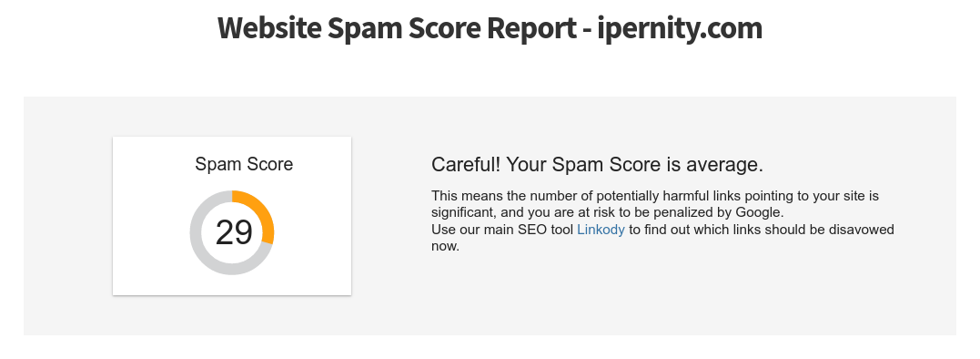Click the orange segment of the spam gauge
This screenshot has height=359, width=980.
[x=262, y=210]
